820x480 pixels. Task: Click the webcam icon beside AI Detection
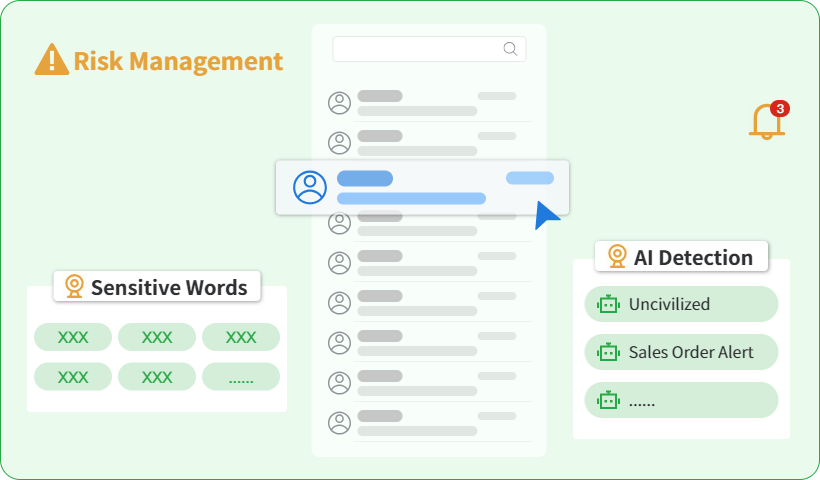click(x=617, y=257)
